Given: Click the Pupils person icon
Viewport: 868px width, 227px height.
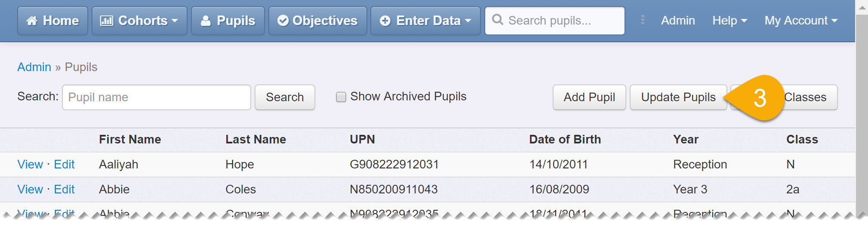Looking at the screenshot, I should point(206,21).
